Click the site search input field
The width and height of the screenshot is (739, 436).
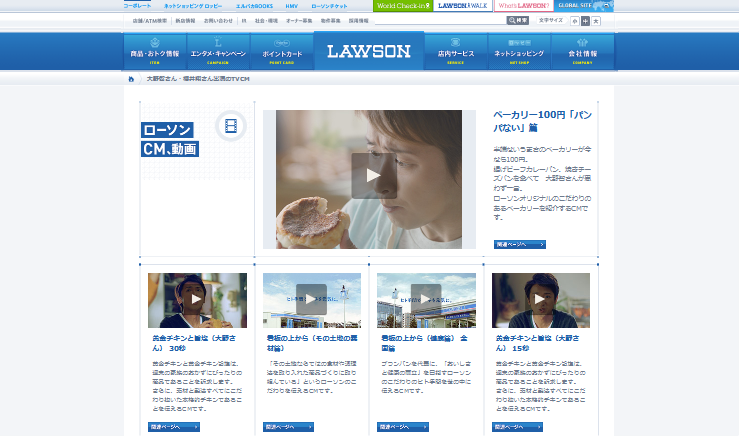[x=440, y=20]
